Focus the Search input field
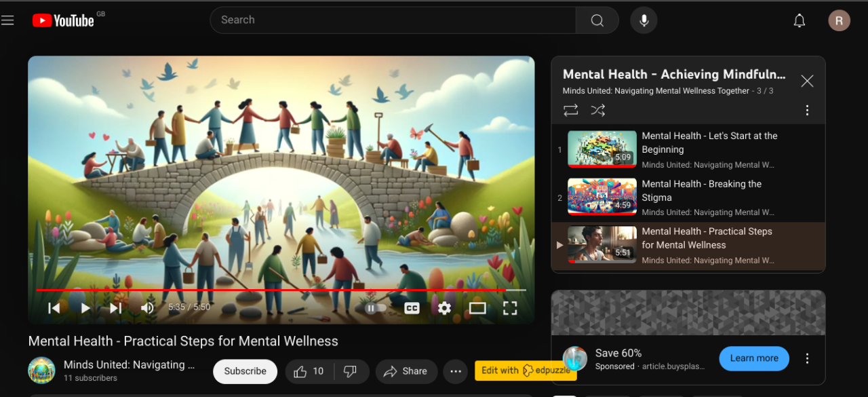 tap(393, 20)
